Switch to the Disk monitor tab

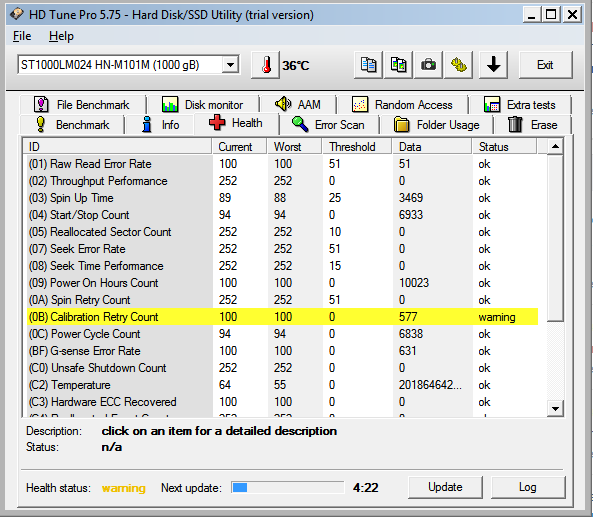point(203,104)
